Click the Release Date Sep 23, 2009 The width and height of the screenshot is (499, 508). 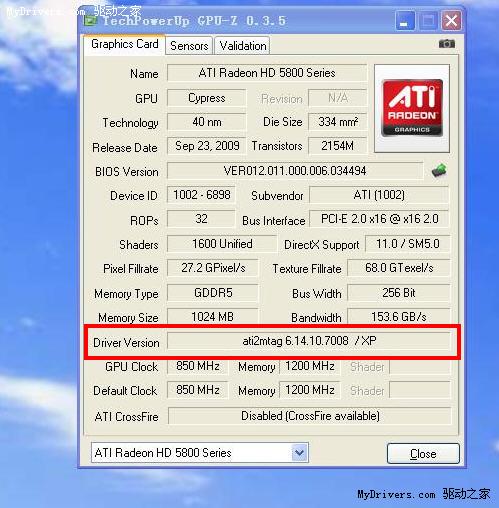coord(206,146)
